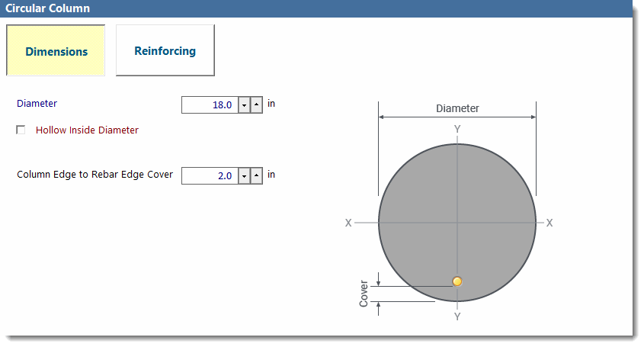The width and height of the screenshot is (644, 347).
Task: Decrease rebar edge cover with down arrow
Action: [x=245, y=176]
